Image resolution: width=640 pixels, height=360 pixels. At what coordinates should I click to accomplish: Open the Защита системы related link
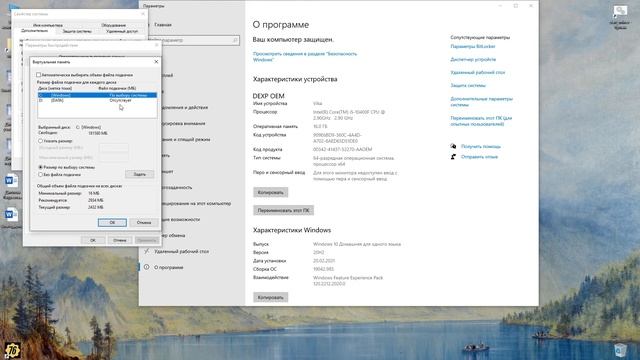coord(468,85)
